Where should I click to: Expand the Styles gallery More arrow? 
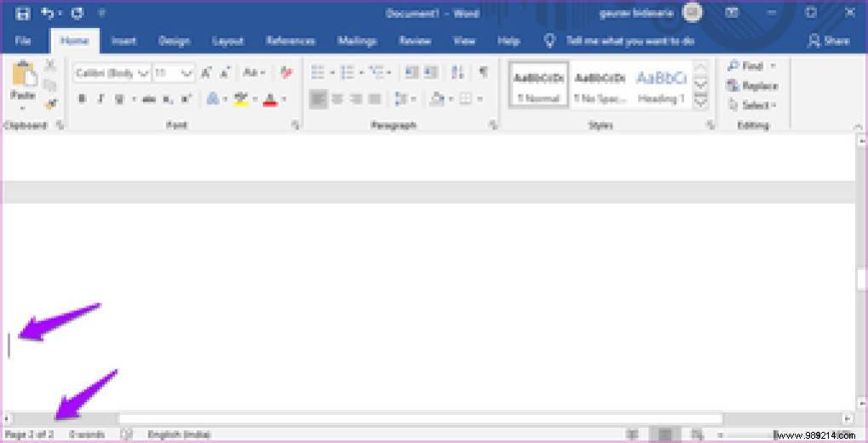click(x=700, y=101)
